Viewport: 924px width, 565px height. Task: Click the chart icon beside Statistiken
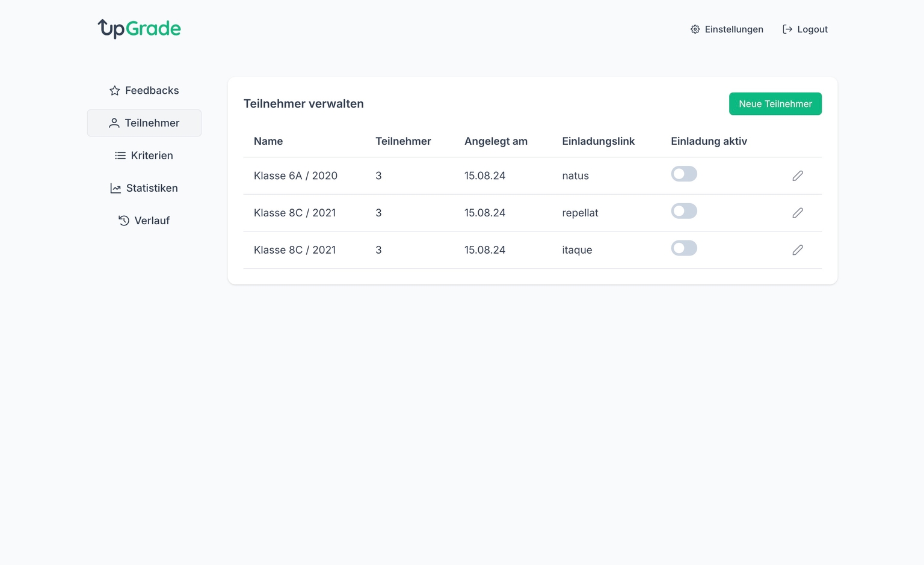coord(115,188)
